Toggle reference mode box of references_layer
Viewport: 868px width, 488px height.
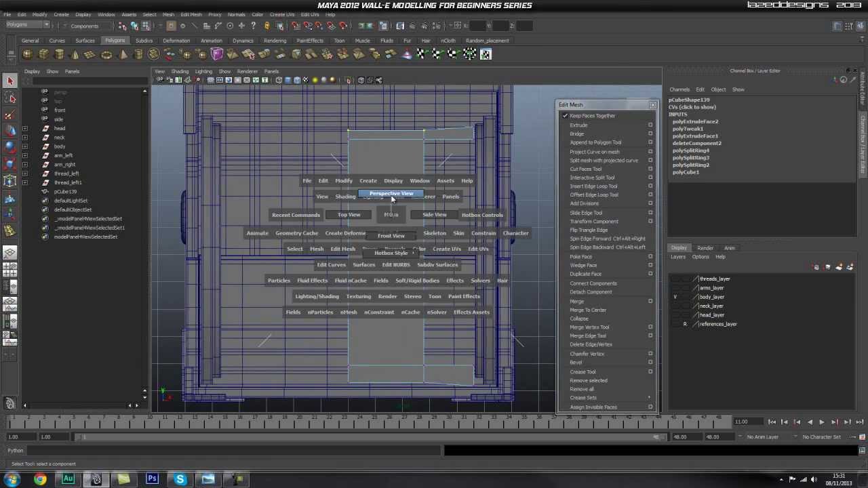(x=685, y=324)
